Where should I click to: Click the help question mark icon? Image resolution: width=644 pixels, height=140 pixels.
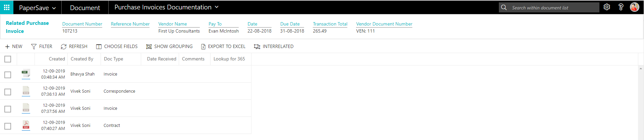[621, 7]
